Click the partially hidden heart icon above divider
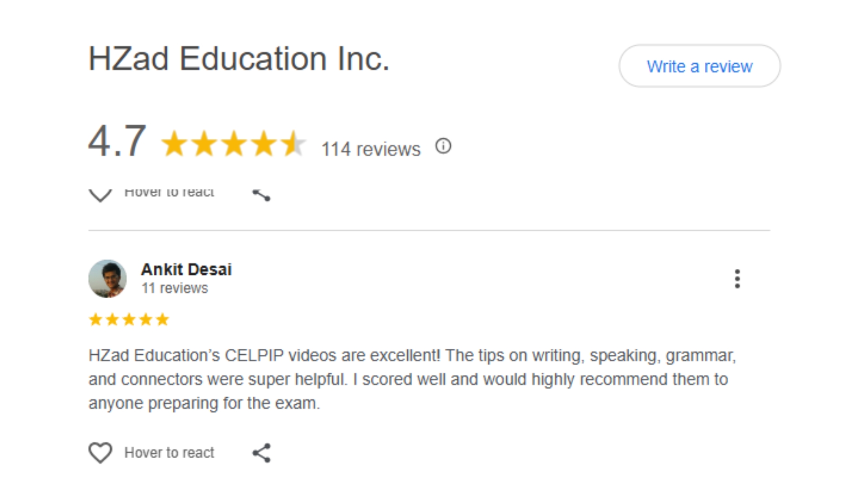 click(x=100, y=195)
